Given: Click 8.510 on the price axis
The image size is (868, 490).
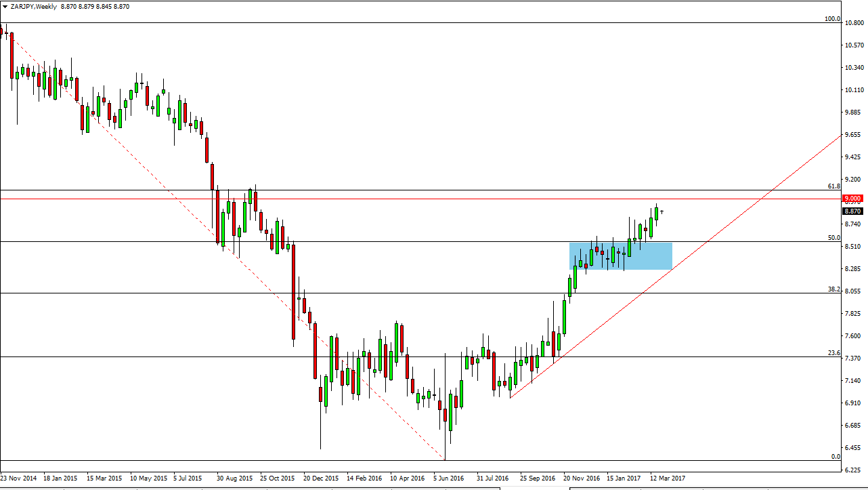Looking at the screenshot, I should [x=854, y=247].
